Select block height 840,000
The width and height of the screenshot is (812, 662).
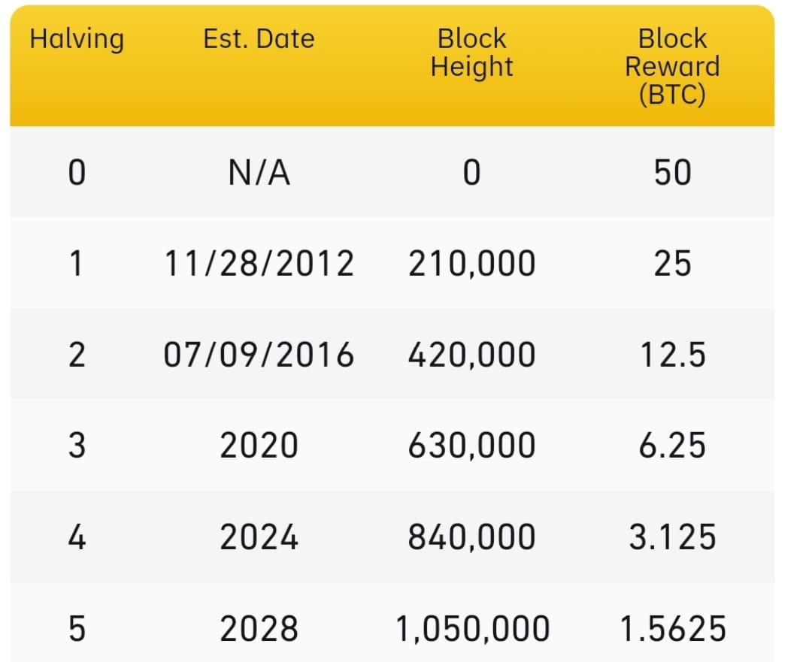click(x=472, y=537)
